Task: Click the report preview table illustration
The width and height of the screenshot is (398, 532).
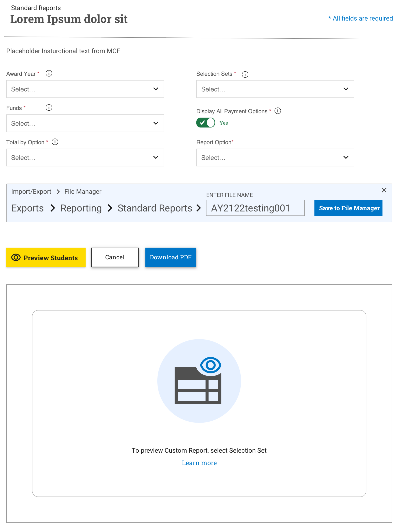Action: (x=199, y=381)
